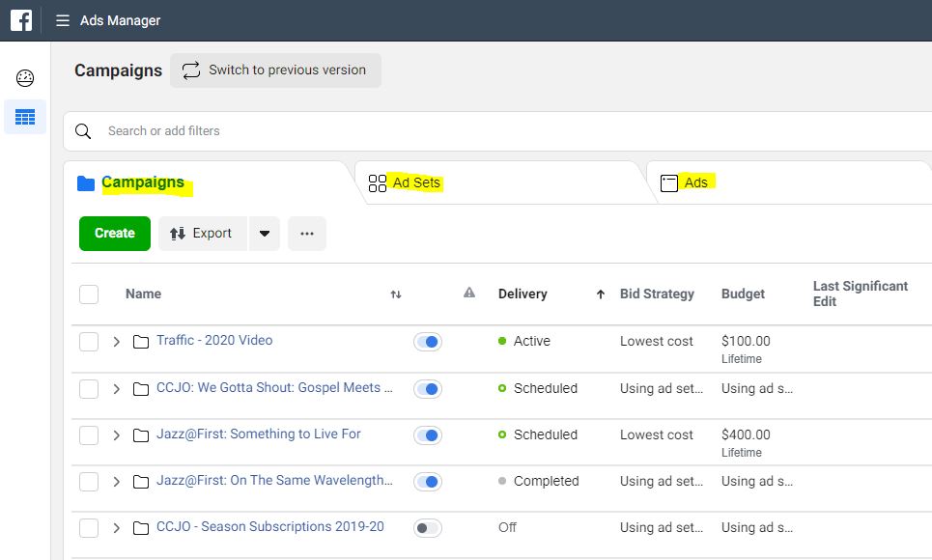
Task: Click the Export button
Action: (x=202, y=234)
